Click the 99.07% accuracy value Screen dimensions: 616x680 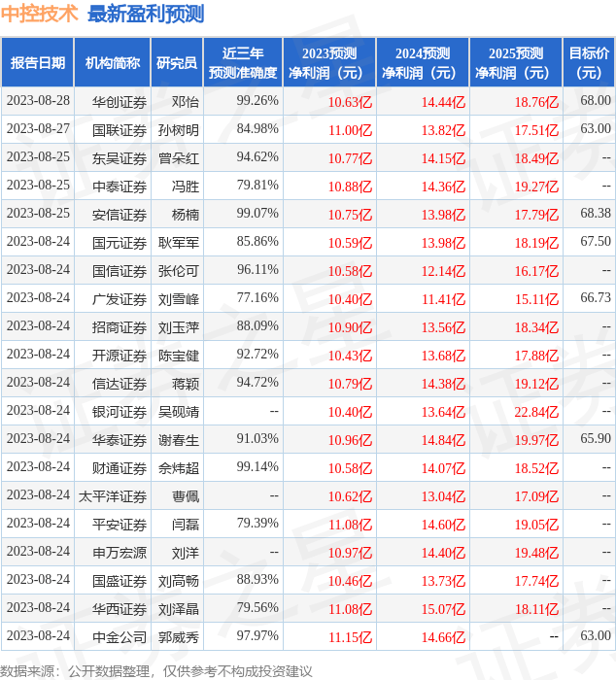pyautogui.click(x=257, y=214)
